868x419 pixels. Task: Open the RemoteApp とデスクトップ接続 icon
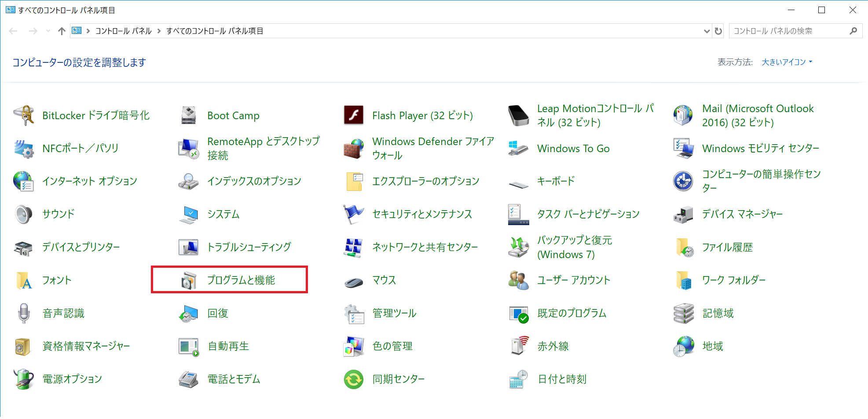pos(189,149)
